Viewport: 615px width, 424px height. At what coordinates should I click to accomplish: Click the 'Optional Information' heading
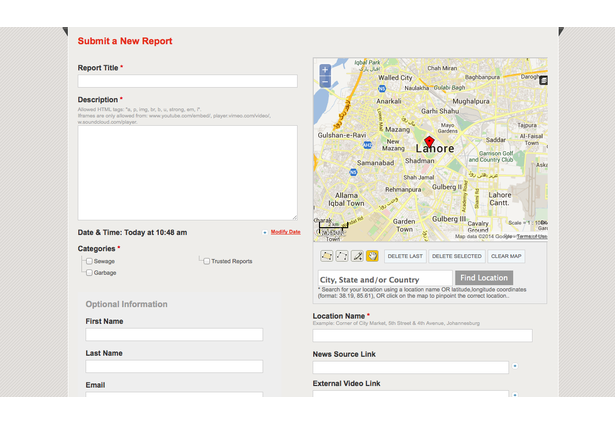coord(126,304)
